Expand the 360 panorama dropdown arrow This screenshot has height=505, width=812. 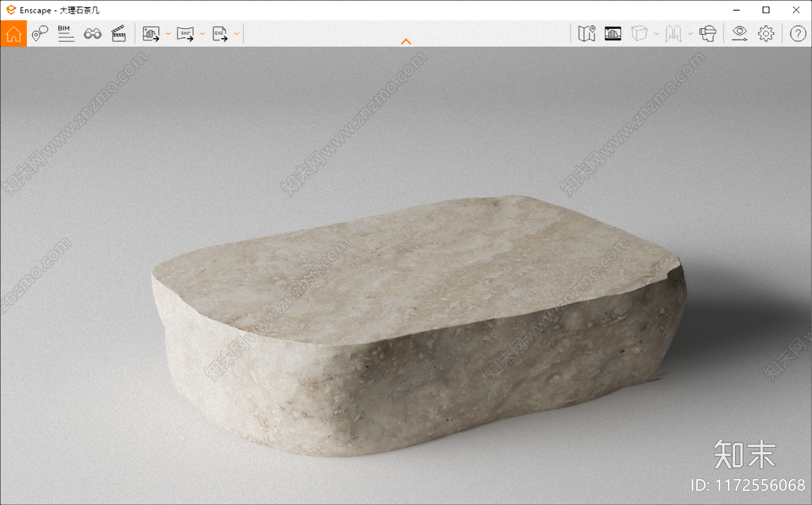coord(202,34)
